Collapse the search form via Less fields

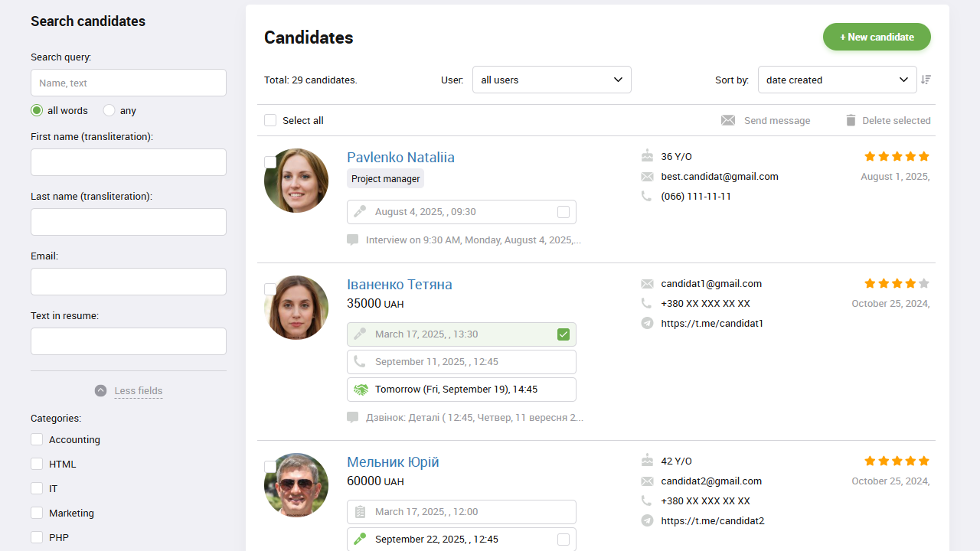[138, 390]
